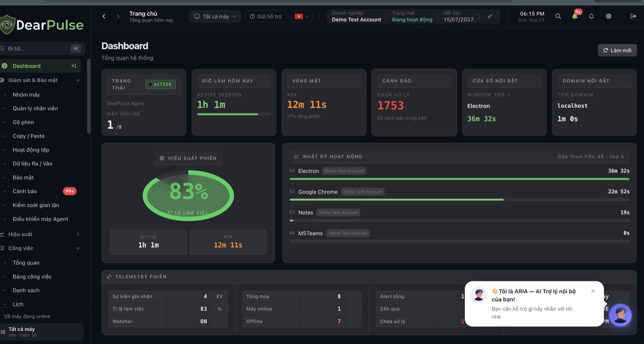Select the Notes log row

pos(459,215)
